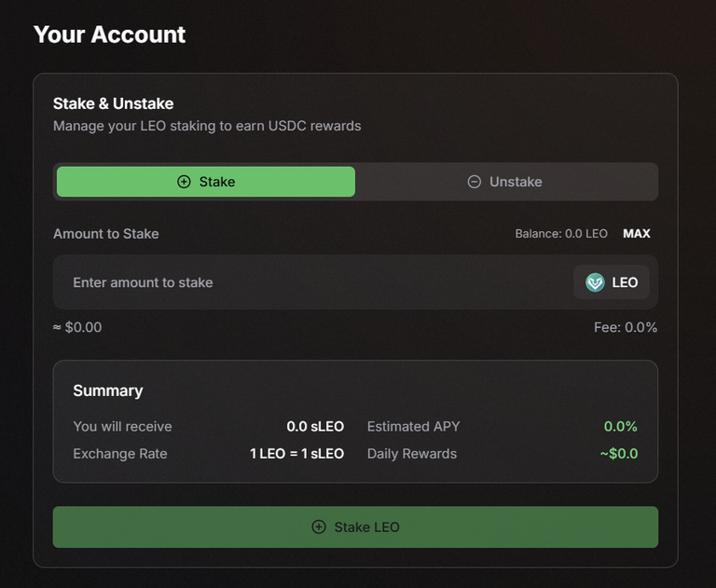This screenshot has width=716, height=588.
Task: Click the MAX balance button
Action: pyautogui.click(x=637, y=234)
